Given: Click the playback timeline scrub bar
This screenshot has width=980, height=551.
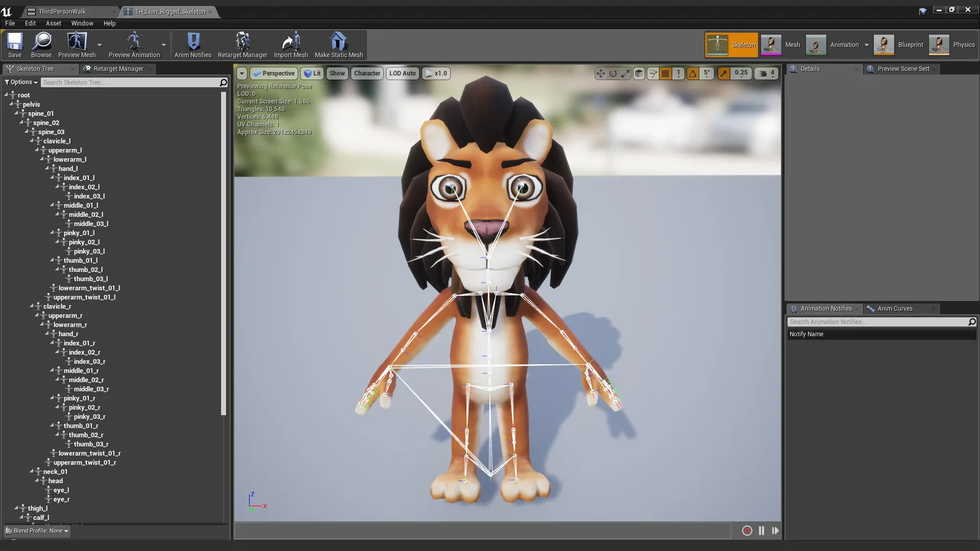Looking at the screenshot, I should (483, 531).
